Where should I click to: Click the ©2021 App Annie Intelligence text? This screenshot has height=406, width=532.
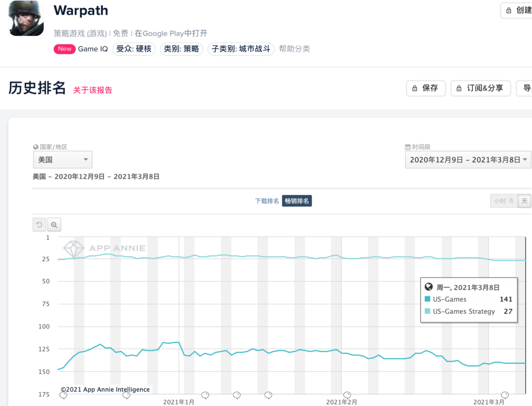pos(105,389)
